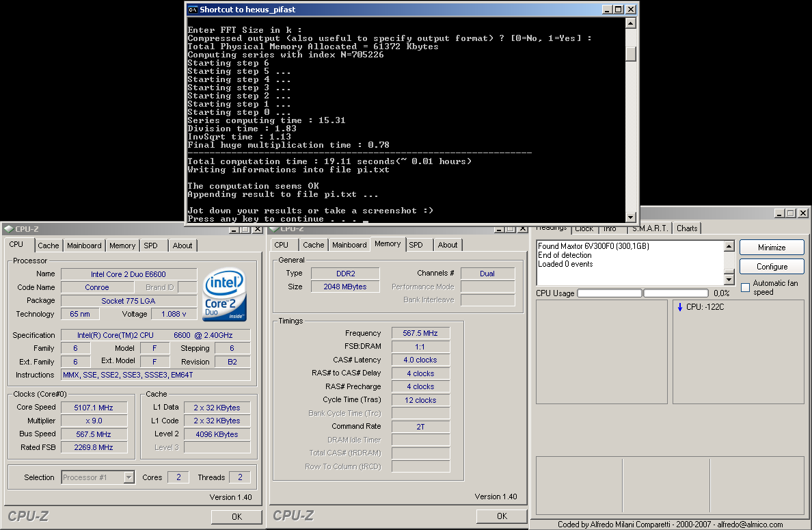812x530 pixels.
Task: Click the second CPU Usage progress bar
Action: (x=675, y=293)
